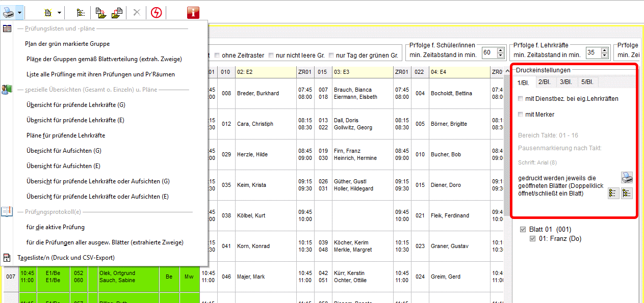Choose 'Pläne für prüfende Lehrkräfte' from the menu
This screenshot has width=644, height=303.
[66, 135]
